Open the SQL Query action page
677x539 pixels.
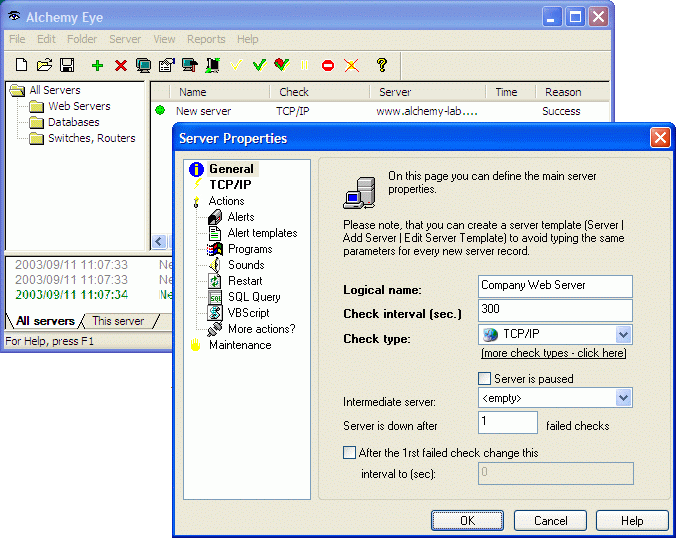[254, 297]
